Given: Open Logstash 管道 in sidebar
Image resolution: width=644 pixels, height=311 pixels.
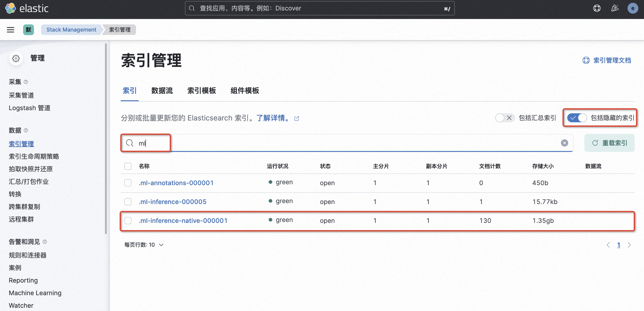Looking at the screenshot, I should (x=29, y=108).
